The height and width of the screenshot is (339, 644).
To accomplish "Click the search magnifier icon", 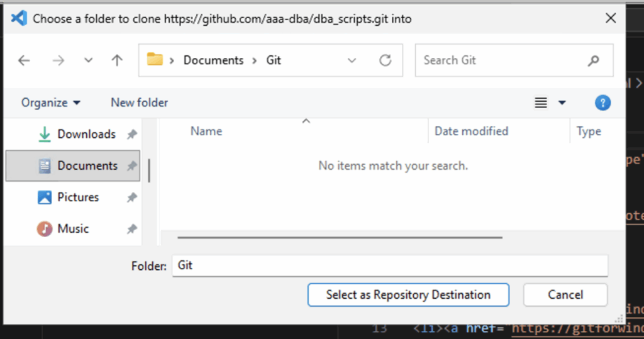I will point(593,60).
